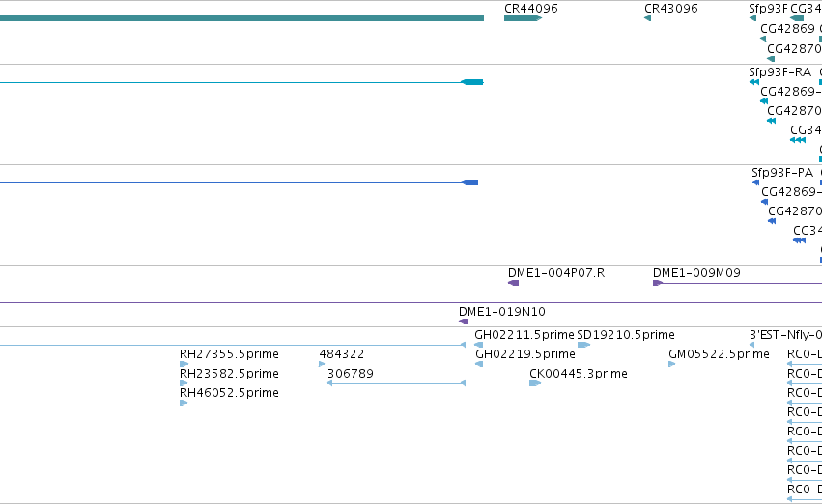This screenshot has height=504, width=822.
Task: Select the SD19210.5prime blue arrow glyph
Action: 584,345
